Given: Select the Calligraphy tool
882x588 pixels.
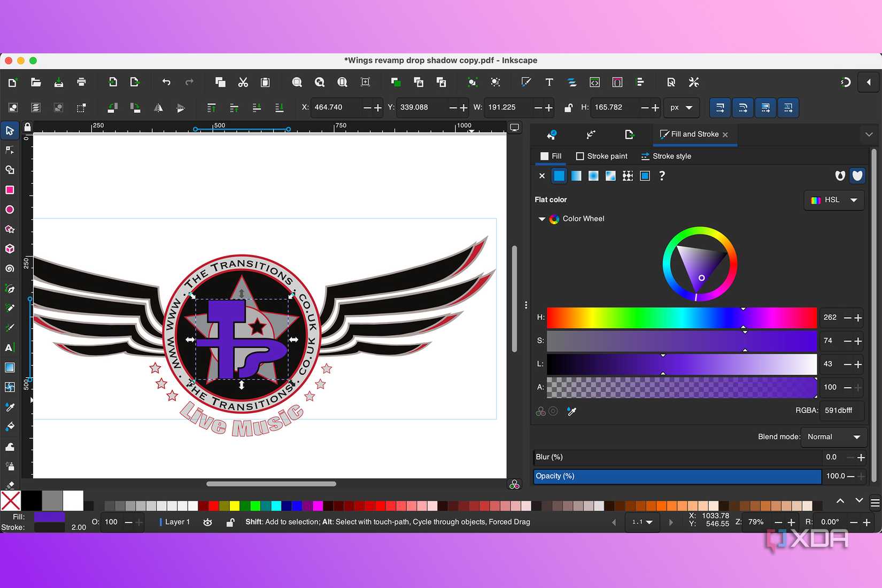Looking at the screenshot, I should click(10, 328).
